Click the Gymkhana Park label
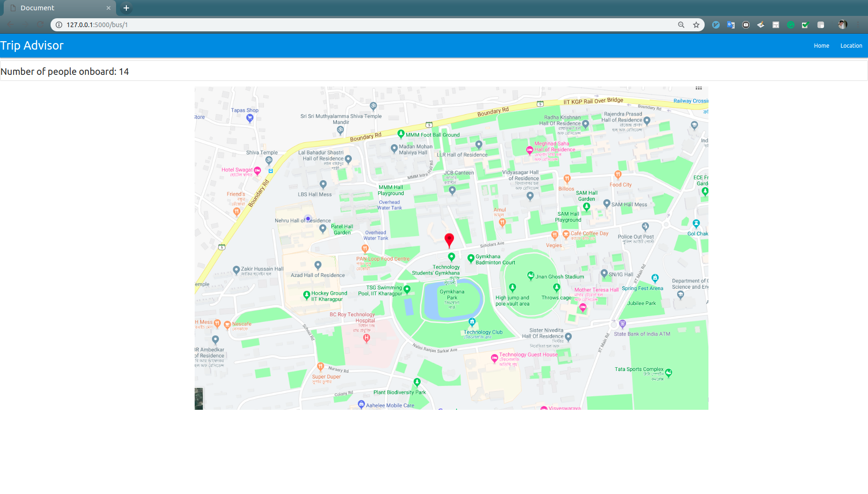The width and height of the screenshot is (868, 494). pos(452,295)
